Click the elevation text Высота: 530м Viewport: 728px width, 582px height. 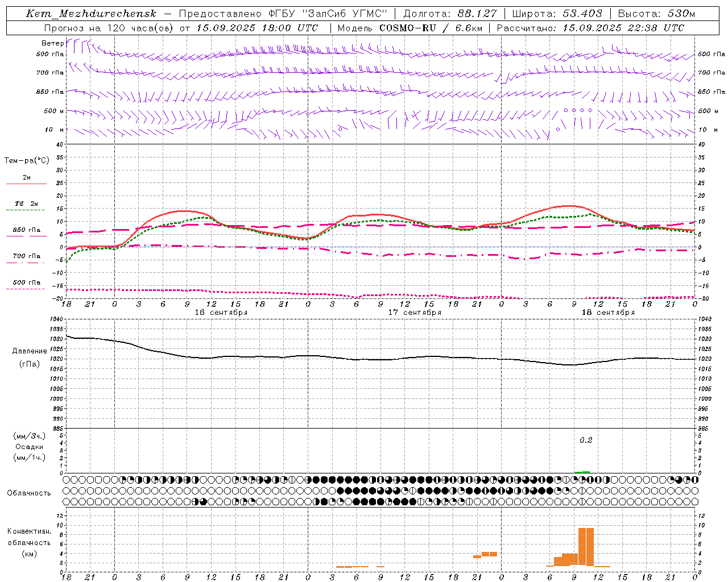pos(656,14)
